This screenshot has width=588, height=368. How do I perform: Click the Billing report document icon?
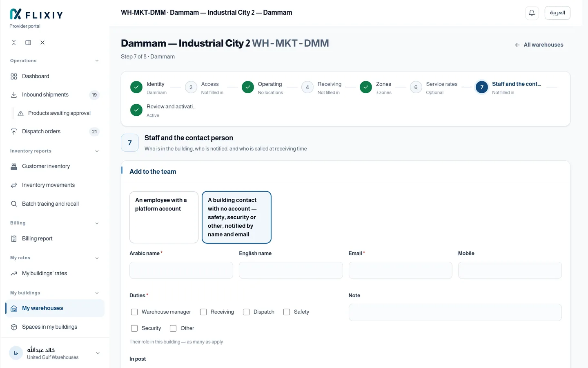pos(14,239)
